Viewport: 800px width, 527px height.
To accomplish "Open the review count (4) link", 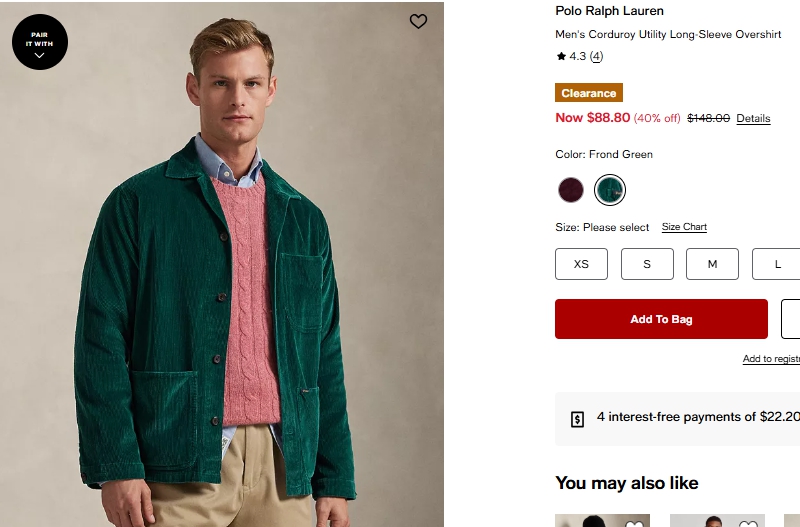I will (596, 57).
